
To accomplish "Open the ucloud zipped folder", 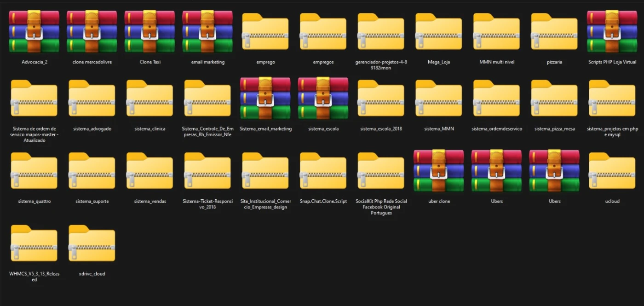I will click(612, 171).
